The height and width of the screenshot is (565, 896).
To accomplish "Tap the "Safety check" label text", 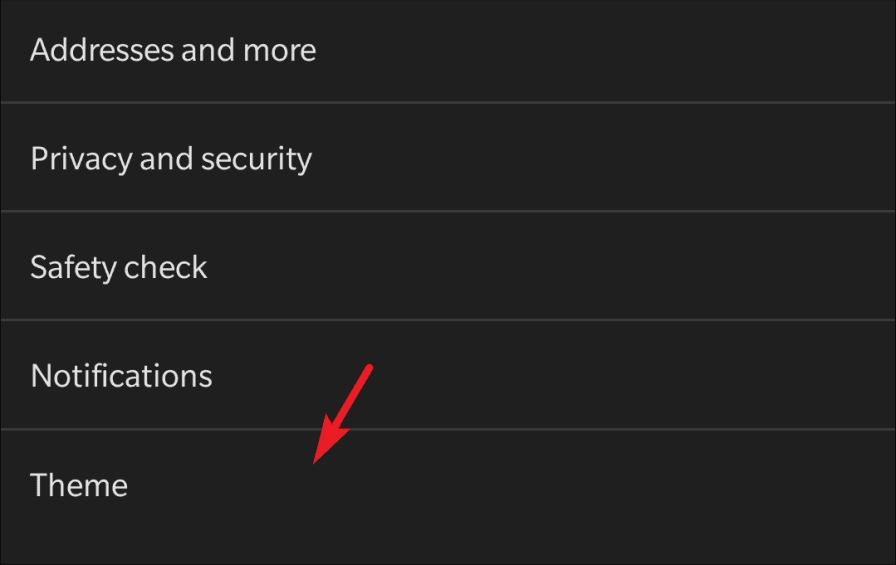I will pyautogui.click(x=119, y=268).
